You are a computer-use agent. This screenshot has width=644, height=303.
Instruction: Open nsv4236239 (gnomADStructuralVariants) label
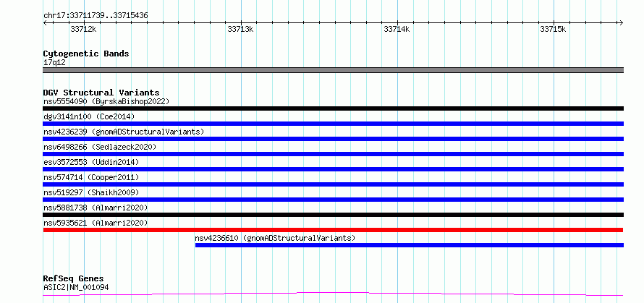[124, 132]
